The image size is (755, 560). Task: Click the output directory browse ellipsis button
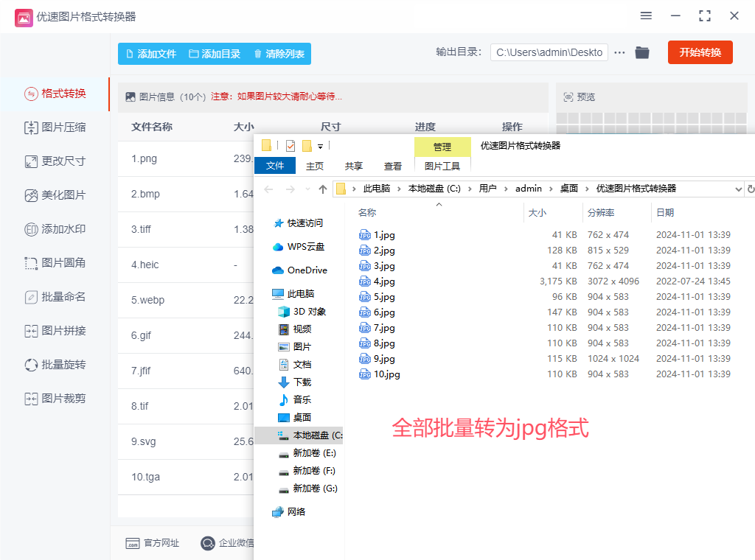click(619, 52)
